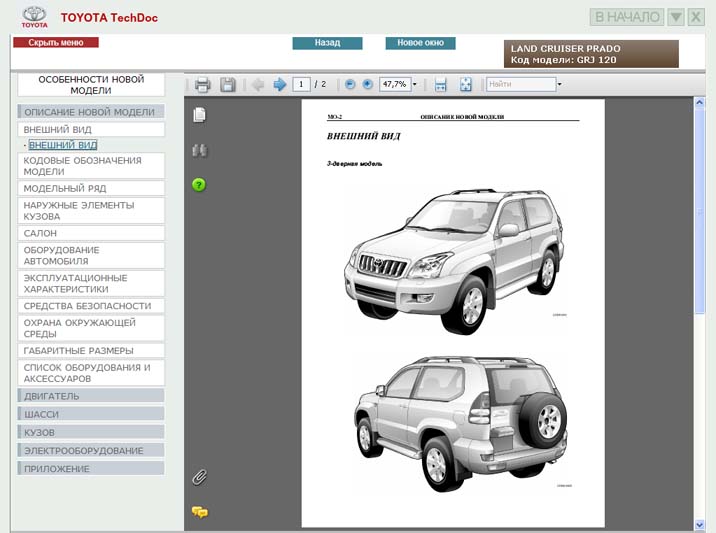Click the ВНЕШНИЙ ВИД page heading

[x=363, y=136]
